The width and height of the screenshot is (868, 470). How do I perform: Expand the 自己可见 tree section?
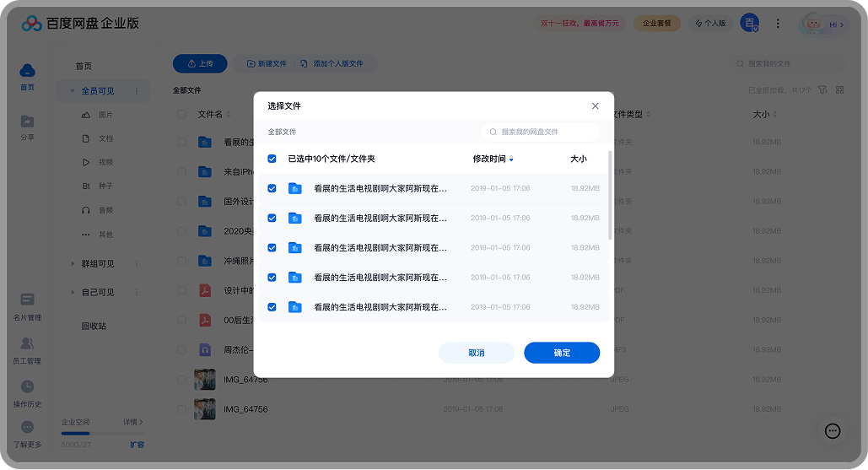73,292
